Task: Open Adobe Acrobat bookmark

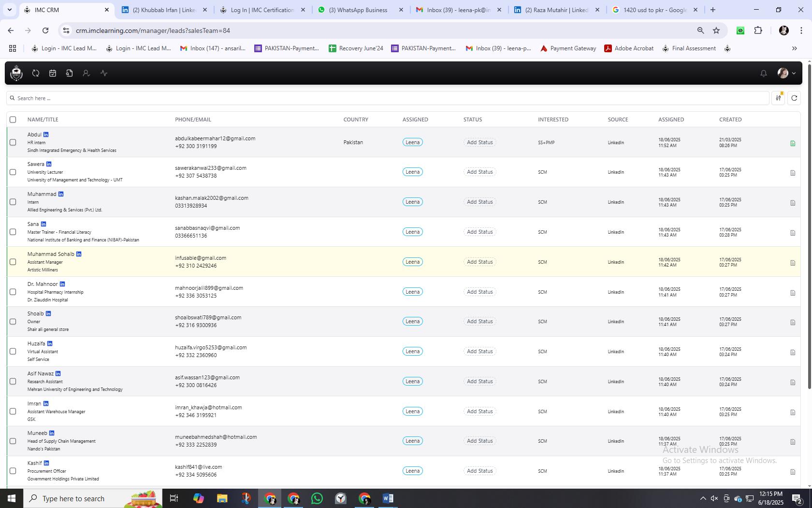Action: click(629, 48)
